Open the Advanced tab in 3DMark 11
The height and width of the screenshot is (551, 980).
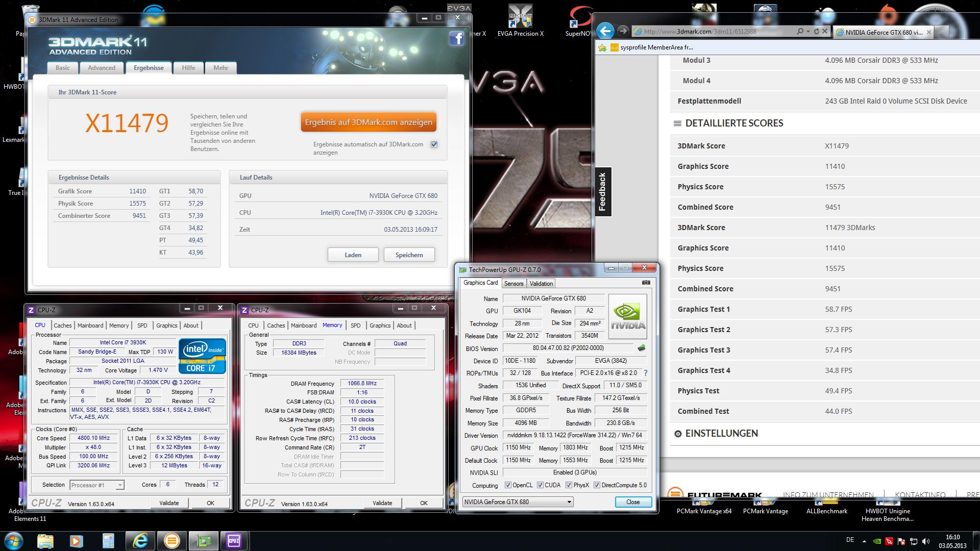(102, 68)
